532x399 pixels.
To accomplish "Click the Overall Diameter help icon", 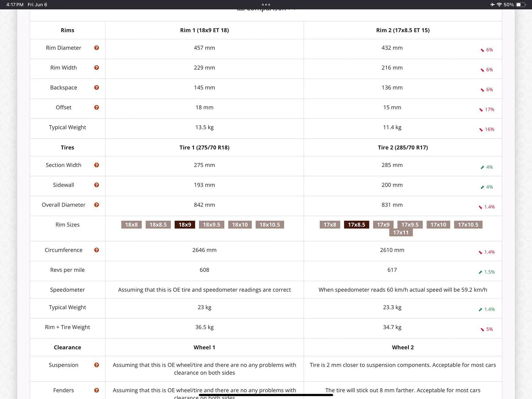I will [96, 205].
